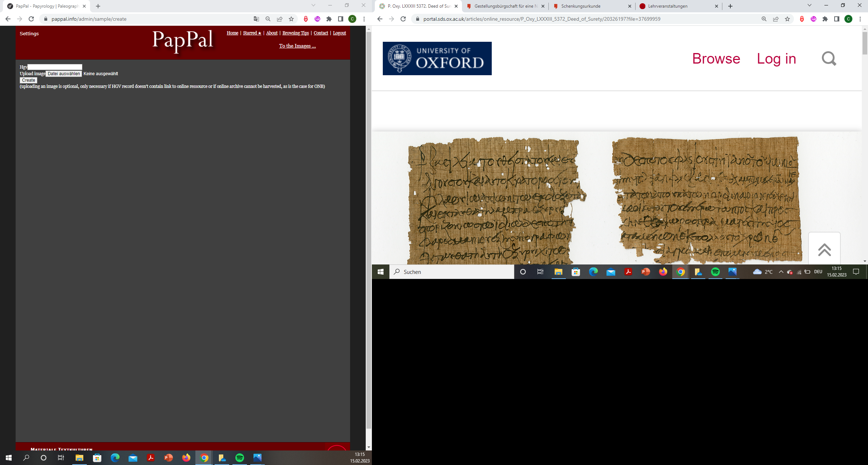Open extensions puzzle icon in PapPal window
Image resolution: width=868 pixels, height=465 pixels.
[x=329, y=19]
